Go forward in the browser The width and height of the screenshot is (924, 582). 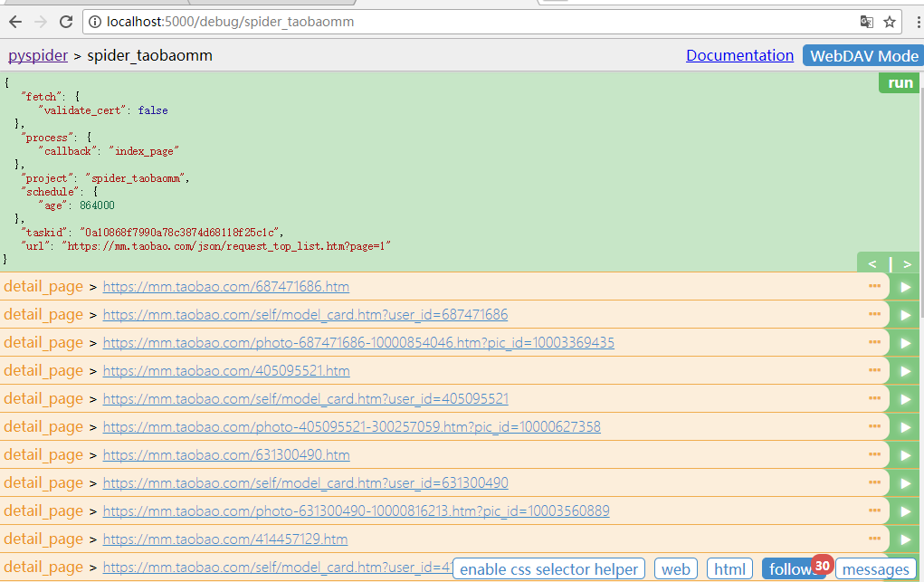[41, 22]
